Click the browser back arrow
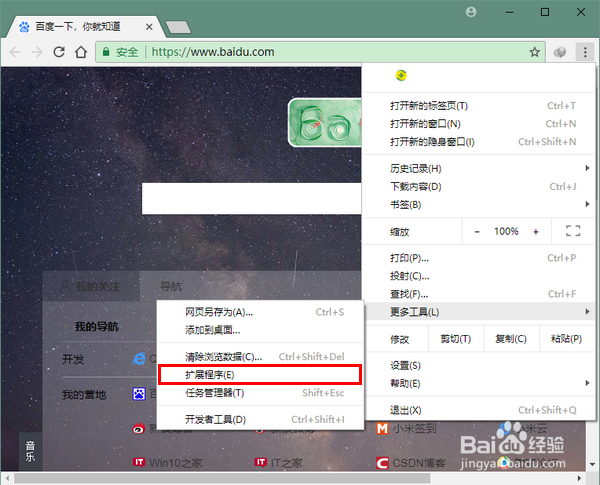Screen dimensions: 600x485 (15, 52)
